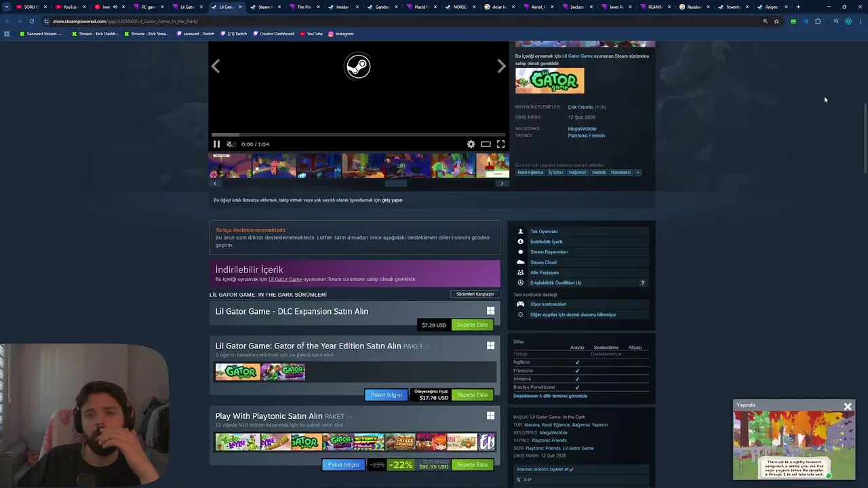Open browser extensions puzzle icon
This screenshot has width=868, height=488.
pos(818,21)
